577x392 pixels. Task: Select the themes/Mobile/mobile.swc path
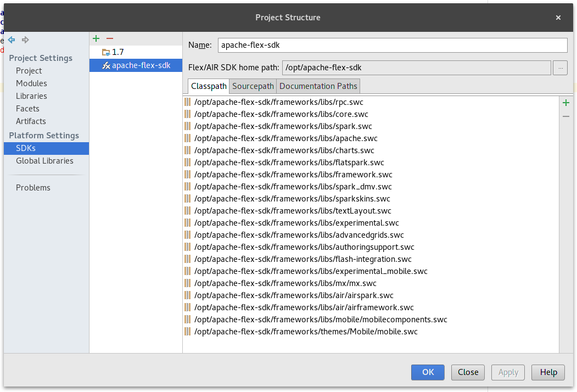tap(306, 332)
